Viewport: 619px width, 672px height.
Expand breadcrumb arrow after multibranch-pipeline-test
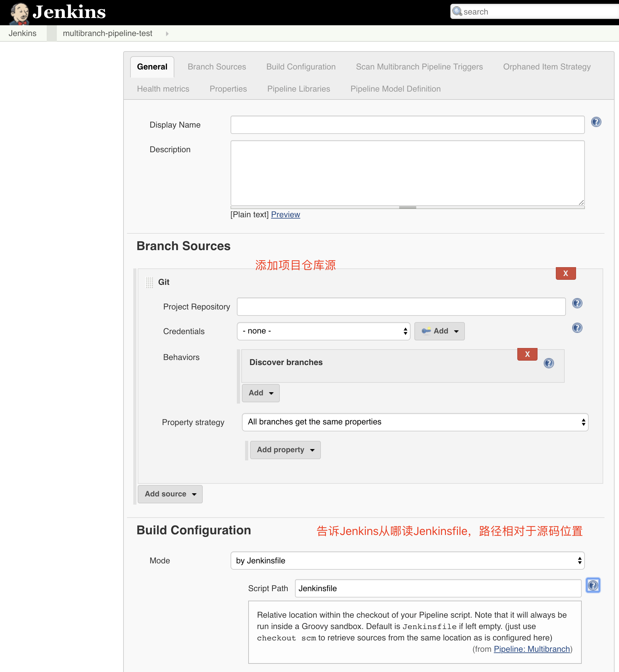(167, 33)
